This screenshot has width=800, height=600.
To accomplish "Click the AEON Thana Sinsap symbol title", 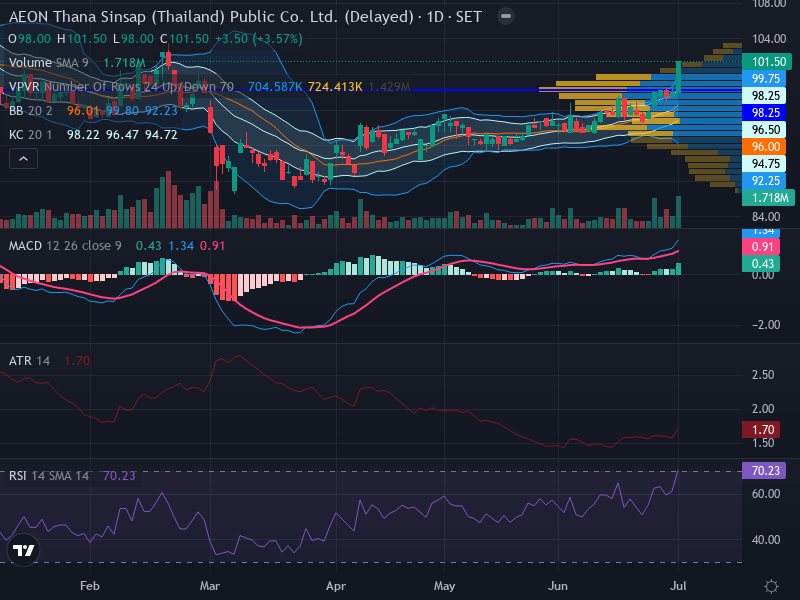I will click(x=245, y=17).
